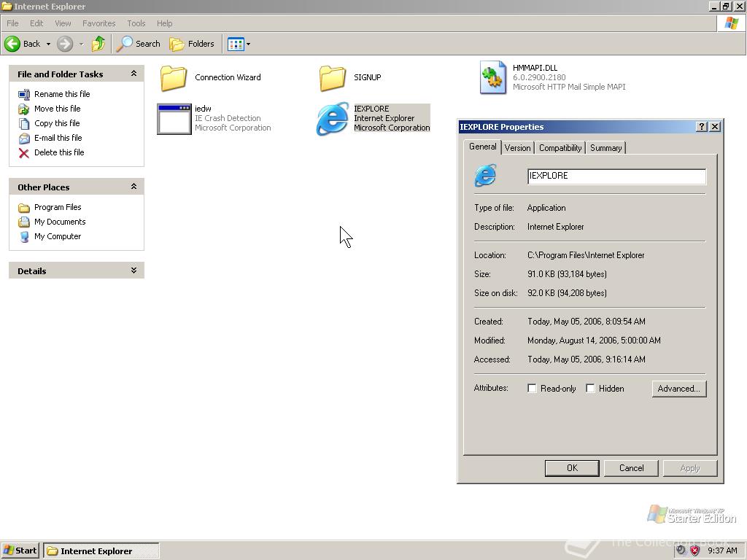Select the IEXPLORE file icon

coord(333,119)
